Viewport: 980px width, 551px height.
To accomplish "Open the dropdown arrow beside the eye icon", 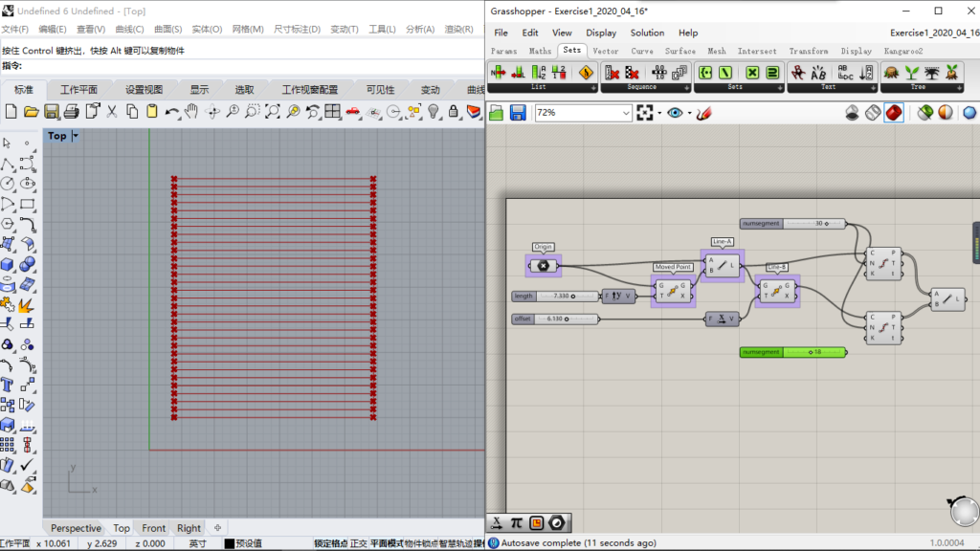I will (689, 113).
